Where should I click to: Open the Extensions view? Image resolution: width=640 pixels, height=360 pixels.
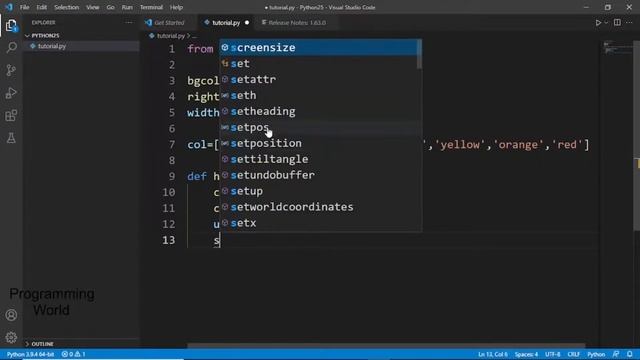point(11,116)
